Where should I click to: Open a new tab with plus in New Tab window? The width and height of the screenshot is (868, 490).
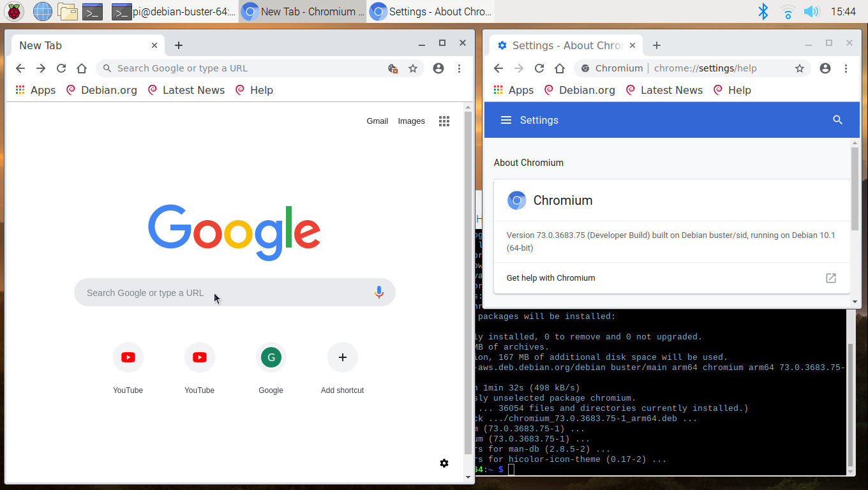pos(179,45)
